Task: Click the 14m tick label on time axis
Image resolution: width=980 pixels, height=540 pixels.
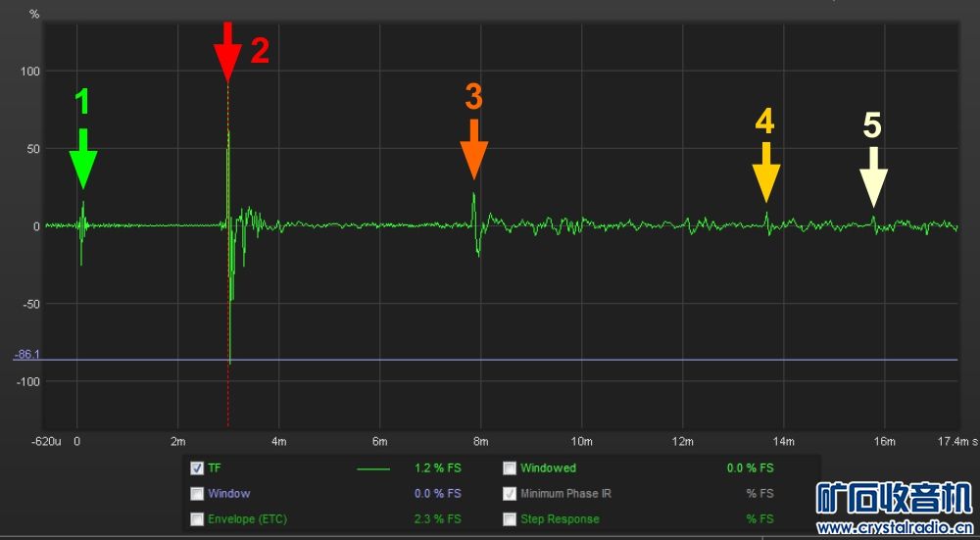Action: (x=783, y=443)
